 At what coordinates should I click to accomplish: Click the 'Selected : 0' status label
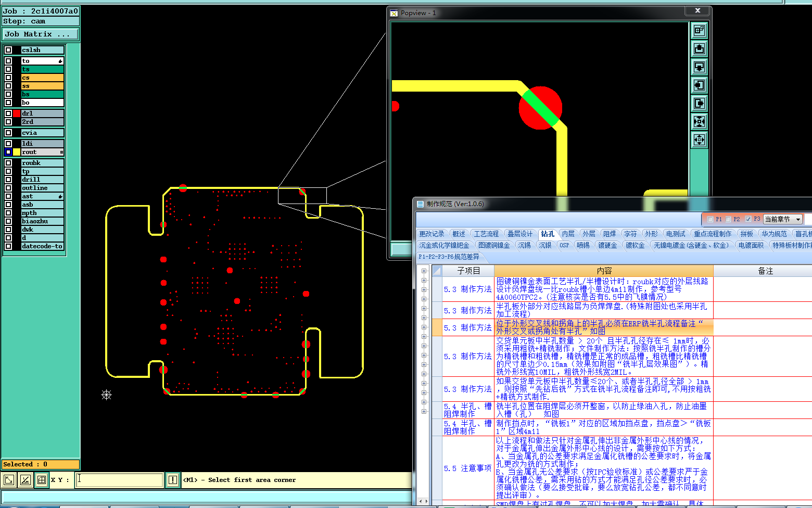click(40, 464)
